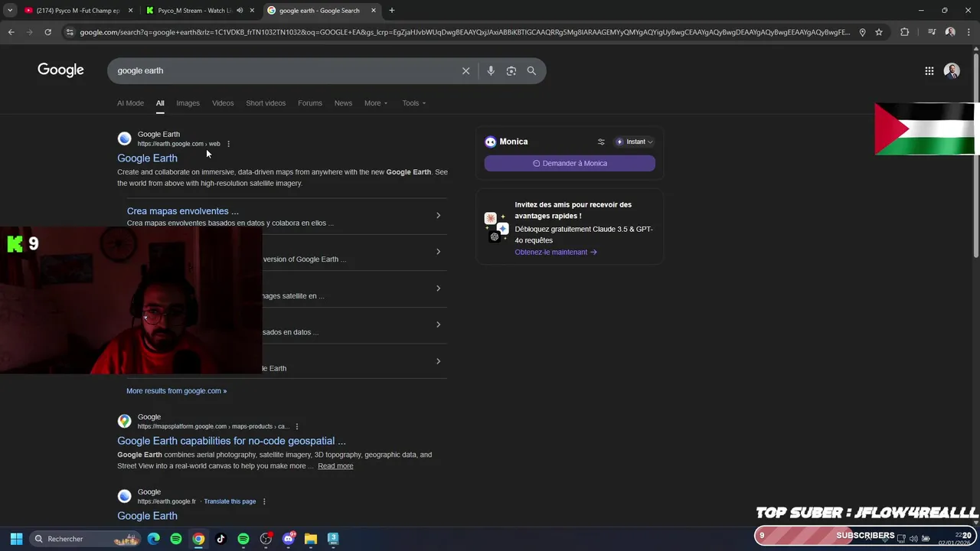
Task: Open options for the mapsplatform.google.com result
Action: pyautogui.click(x=297, y=426)
